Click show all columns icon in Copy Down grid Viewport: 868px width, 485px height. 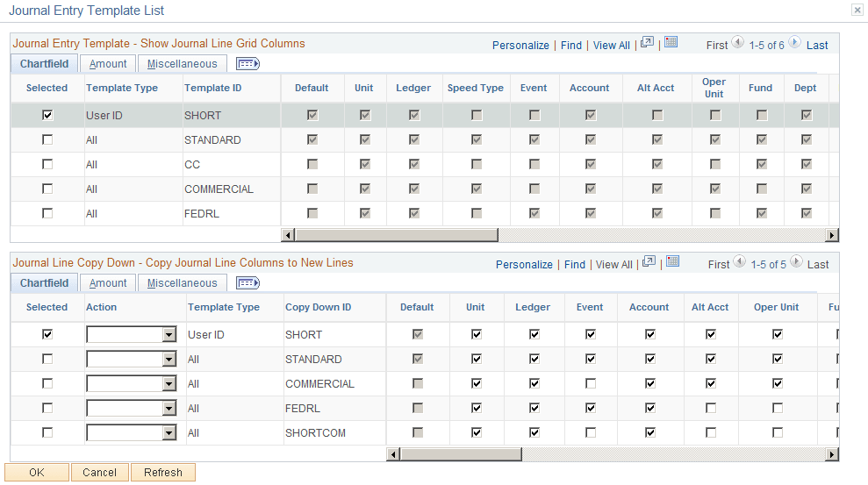[x=248, y=283]
